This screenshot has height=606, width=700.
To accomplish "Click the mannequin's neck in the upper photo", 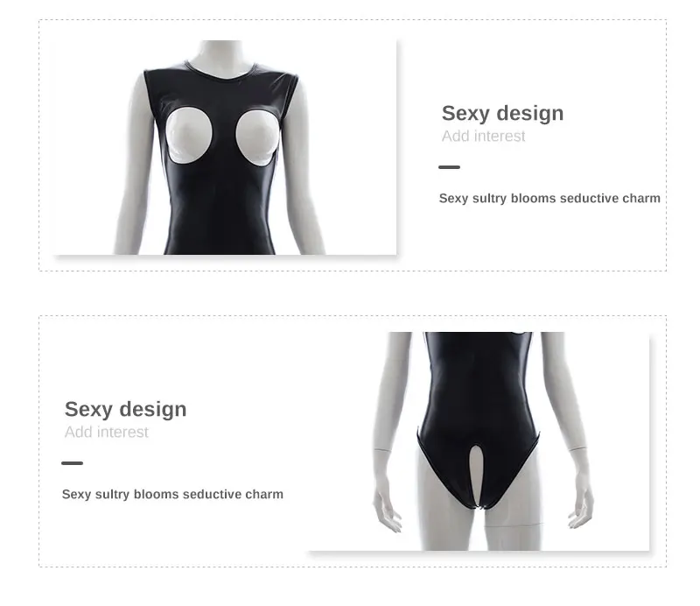I will pyautogui.click(x=220, y=53).
